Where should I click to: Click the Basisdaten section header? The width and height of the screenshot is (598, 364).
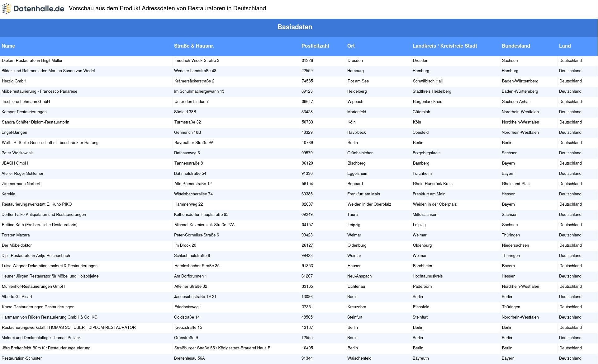295,27
